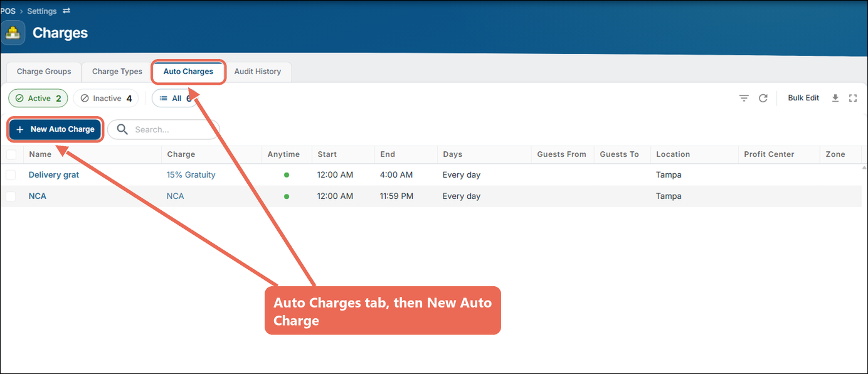Click Anytime green dot in NCA row
This screenshot has width=868, height=374.
pos(287,196)
